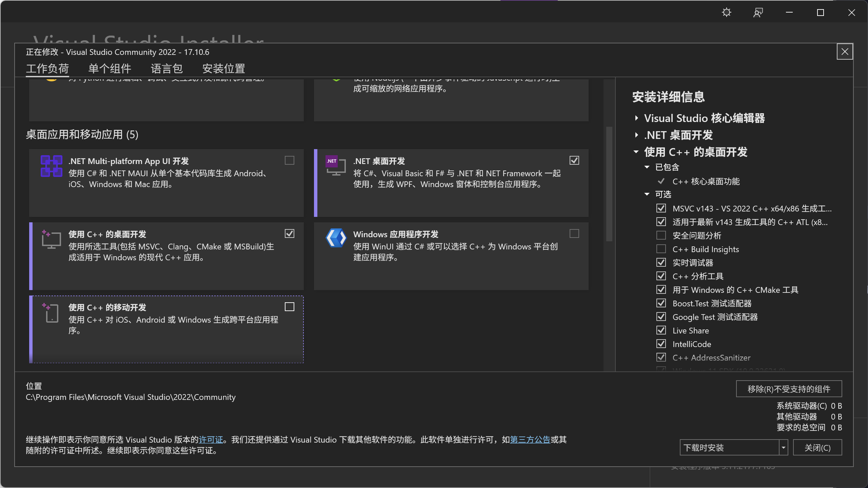868x488 pixels.
Task: Uncheck 用于 Windows 的 C++ CMake 工具
Action: 661,289
